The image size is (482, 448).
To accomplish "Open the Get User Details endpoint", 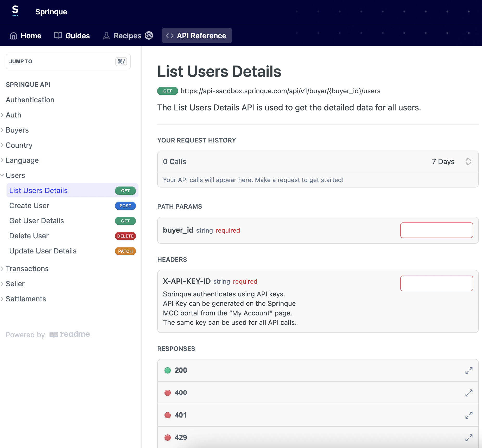I will pyautogui.click(x=37, y=221).
